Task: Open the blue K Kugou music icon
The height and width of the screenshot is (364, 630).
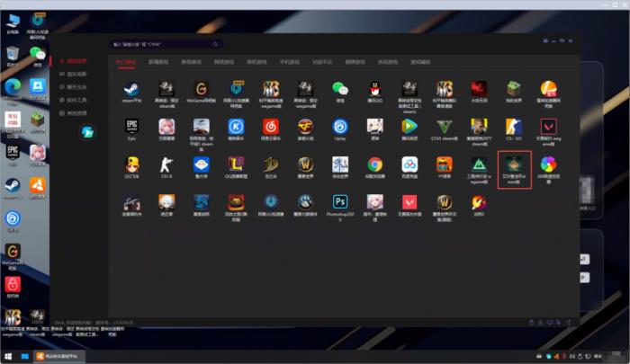Action: point(236,127)
